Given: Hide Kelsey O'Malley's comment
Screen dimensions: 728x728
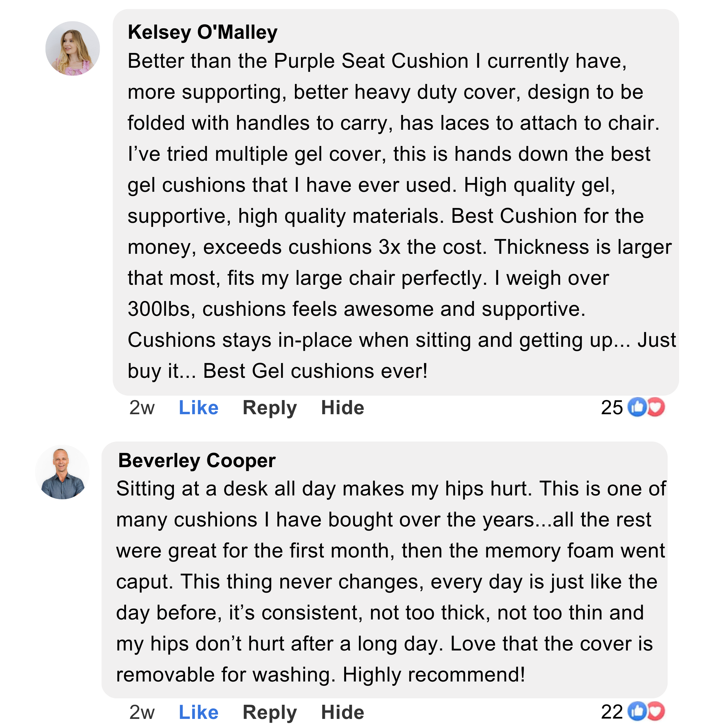Looking at the screenshot, I should 342,408.
